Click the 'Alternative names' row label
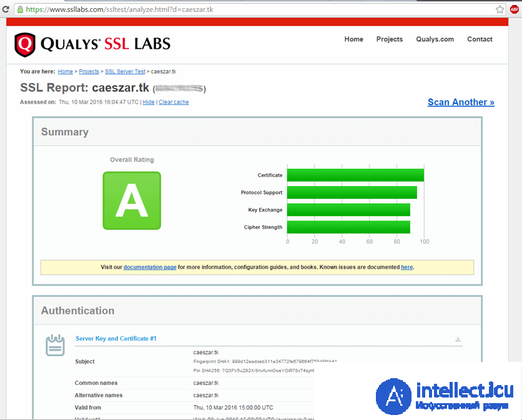522x420 pixels. click(x=99, y=396)
